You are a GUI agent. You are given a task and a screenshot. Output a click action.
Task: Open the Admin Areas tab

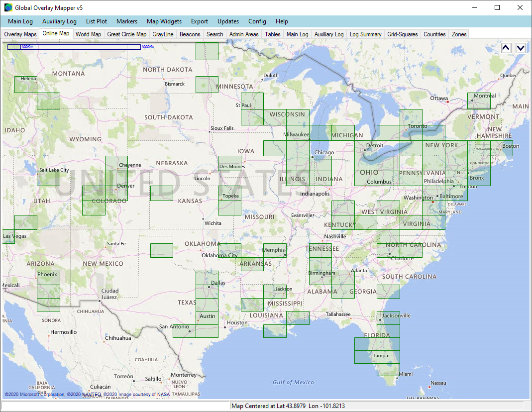coord(244,34)
